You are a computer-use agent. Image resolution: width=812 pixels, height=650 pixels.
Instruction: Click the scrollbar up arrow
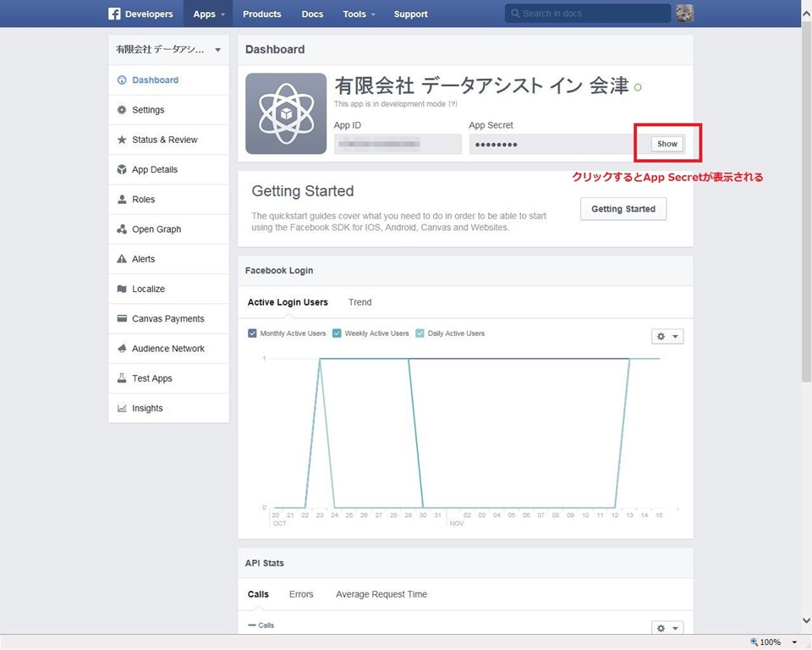[x=806, y=14]
